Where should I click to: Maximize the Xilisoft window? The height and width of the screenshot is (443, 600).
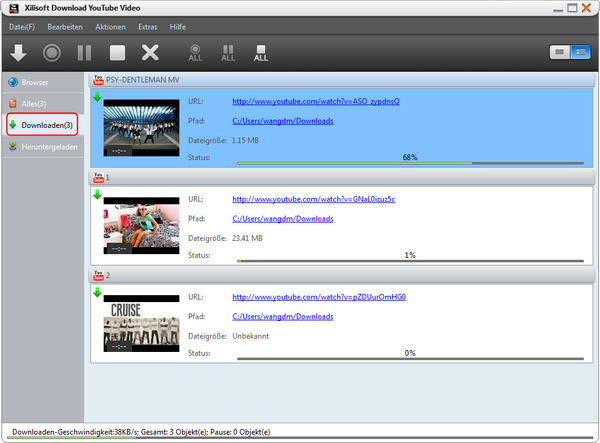(x=572, y=8)
